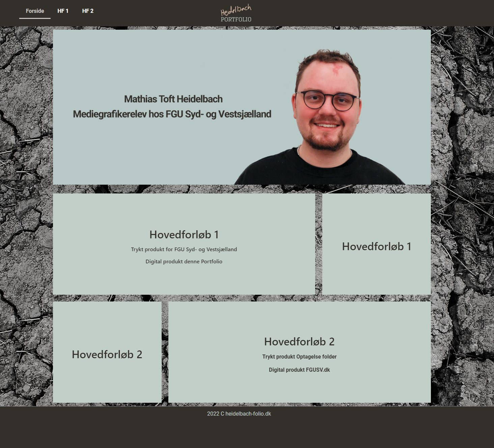This screenshot has width=494, height=448.
Task: Open the Forside navigation tab
Action: (35, 11)
